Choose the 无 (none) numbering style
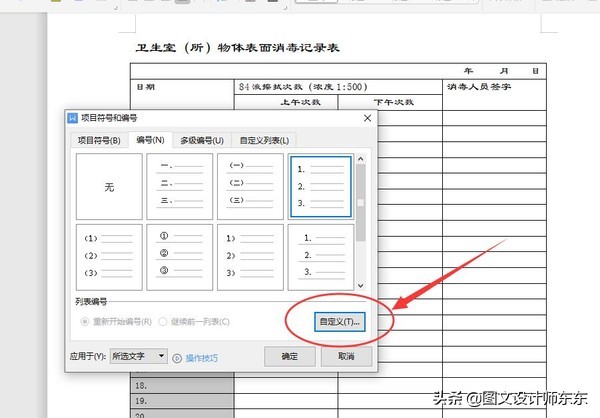Screen dimensions: 600x418 point(109,186)
